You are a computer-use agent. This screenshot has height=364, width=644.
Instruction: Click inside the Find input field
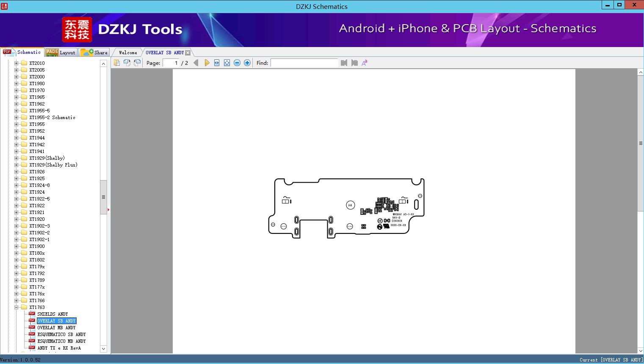click(304, 63)
